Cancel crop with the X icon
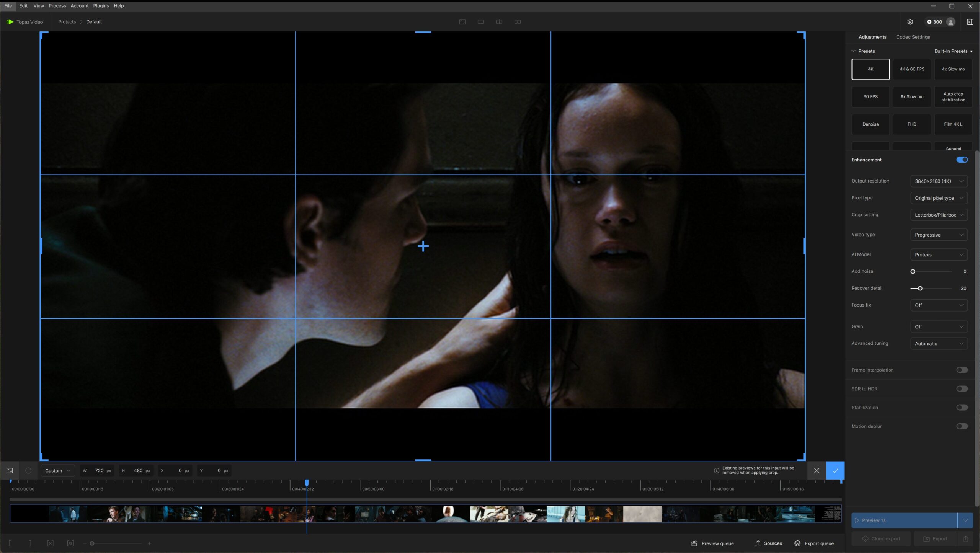Image resolution: width=980 pixels, height=553 pixels. coord(817,470)
